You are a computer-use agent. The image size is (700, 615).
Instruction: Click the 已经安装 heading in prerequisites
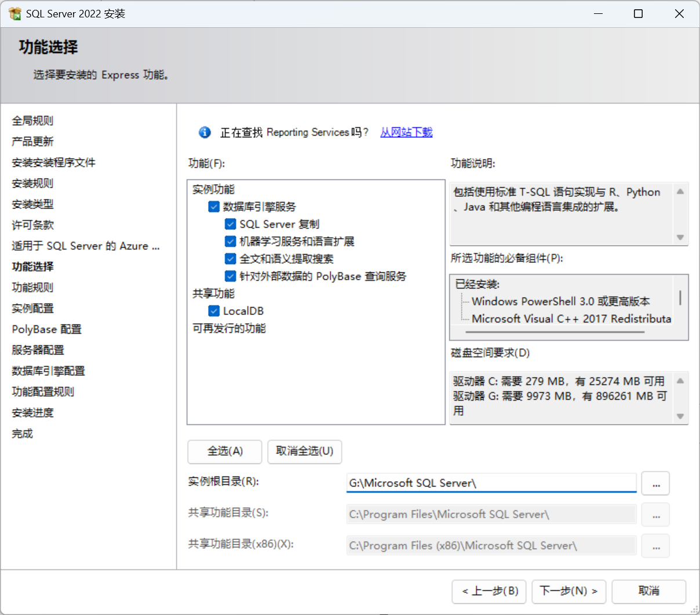[477, 284]
